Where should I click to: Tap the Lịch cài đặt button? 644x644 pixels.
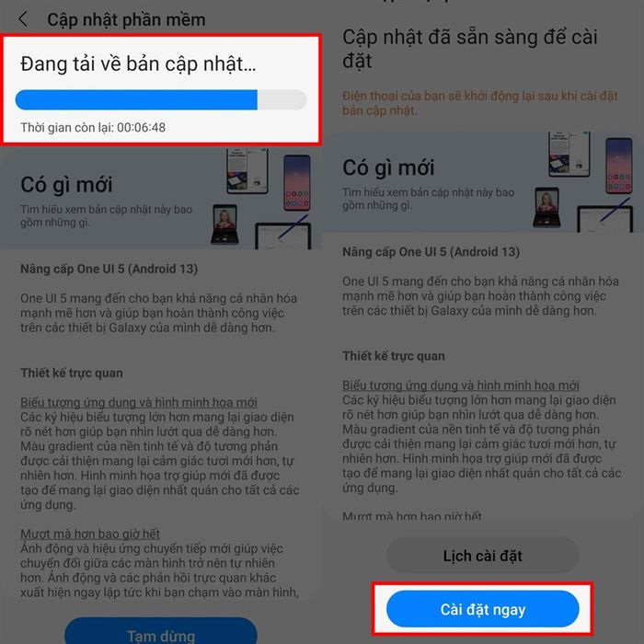(482, 556)
